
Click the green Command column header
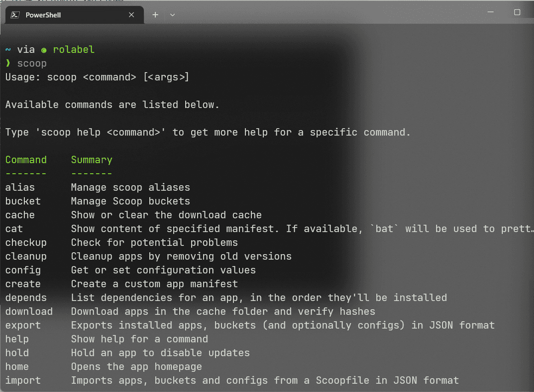pos(26,160)
